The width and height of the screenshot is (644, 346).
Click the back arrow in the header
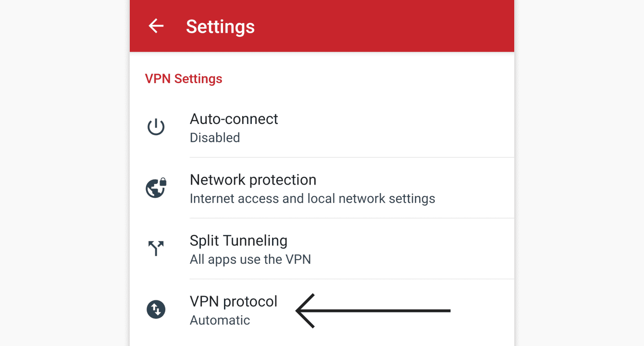coord(156,26)
